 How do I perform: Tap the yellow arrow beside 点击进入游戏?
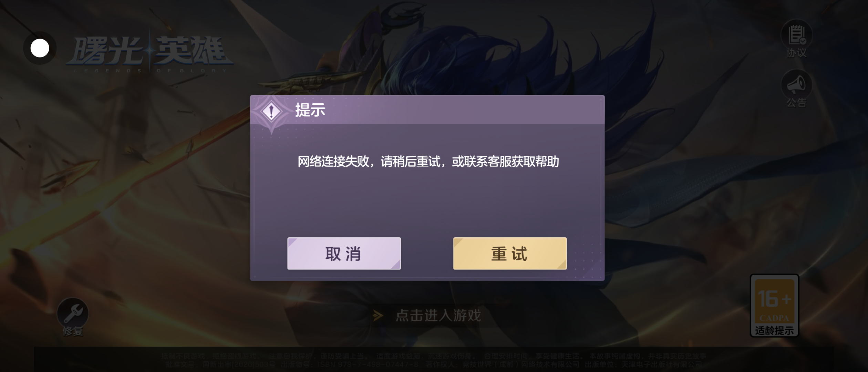click(378, 315)
